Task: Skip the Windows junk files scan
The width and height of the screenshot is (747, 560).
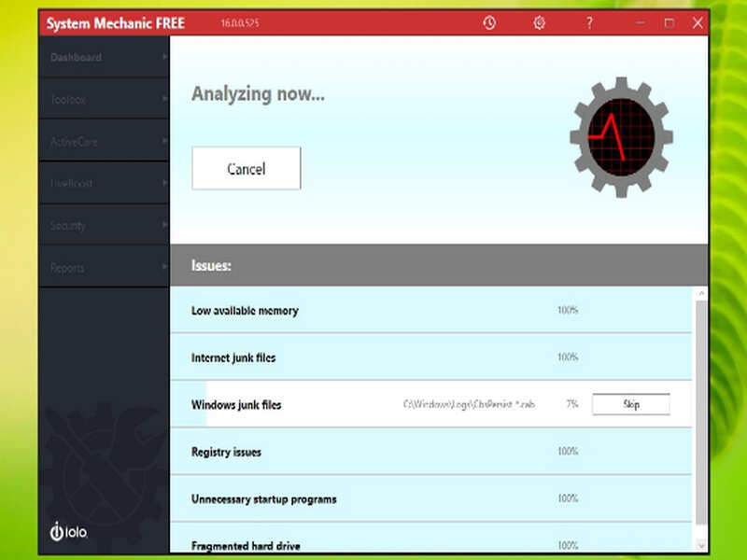Action: point(631,403)
